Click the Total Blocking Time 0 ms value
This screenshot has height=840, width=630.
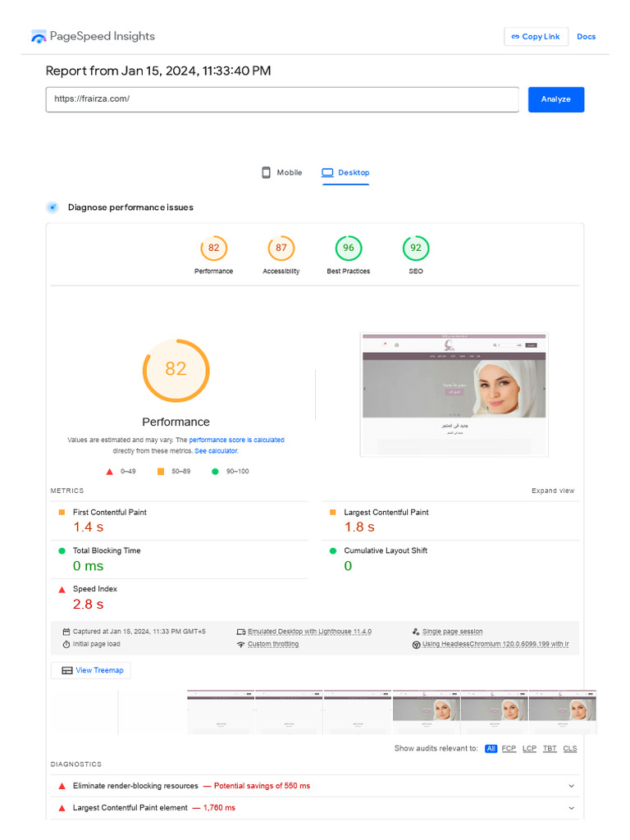tap(89, 566)
